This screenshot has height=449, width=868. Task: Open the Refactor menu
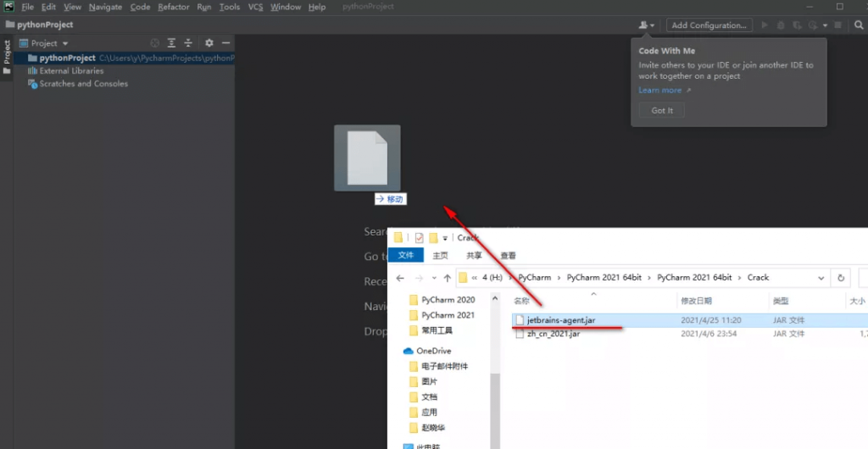(x=173, y=7)
